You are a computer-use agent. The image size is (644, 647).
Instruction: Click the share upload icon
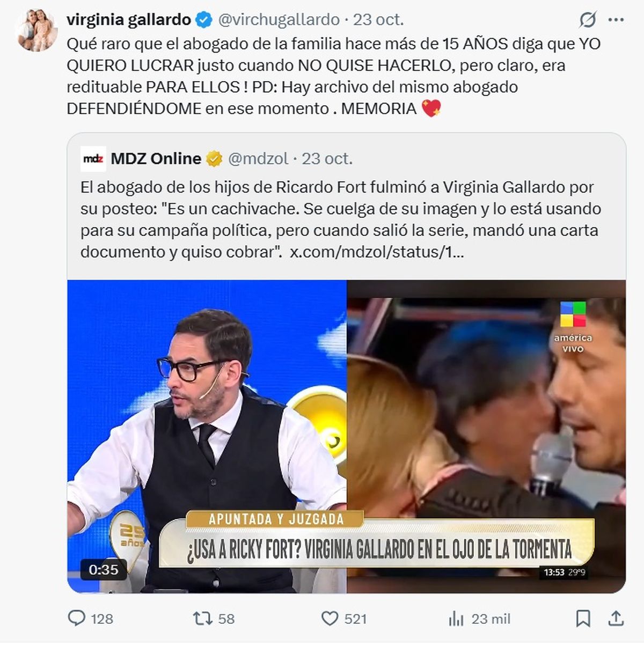coord(616,619)
